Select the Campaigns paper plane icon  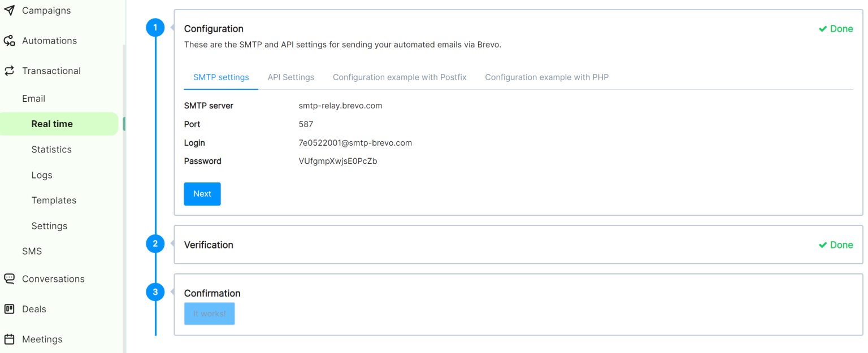point(10,10)
